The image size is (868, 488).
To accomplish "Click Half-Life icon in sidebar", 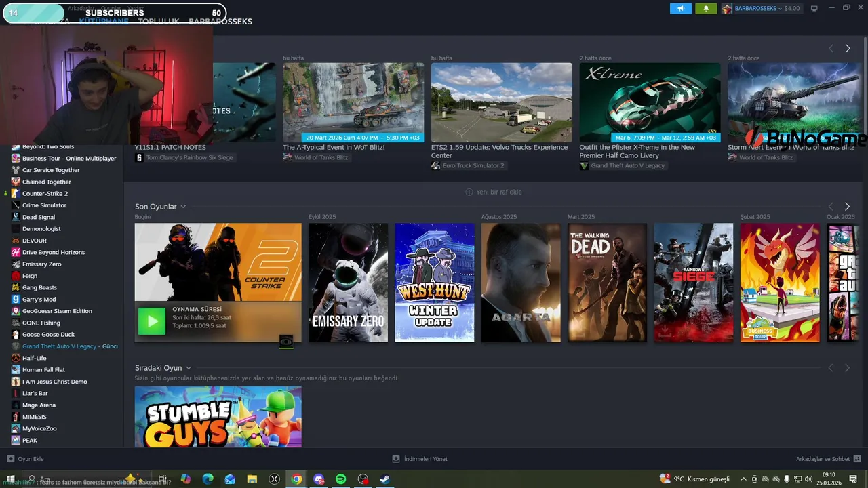I will coord(16,358).
